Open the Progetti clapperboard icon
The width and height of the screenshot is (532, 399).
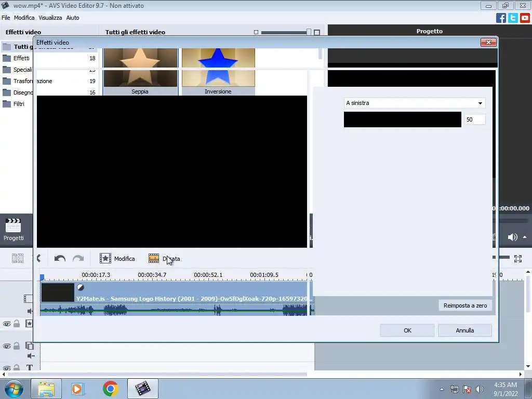tap(14, 230)
